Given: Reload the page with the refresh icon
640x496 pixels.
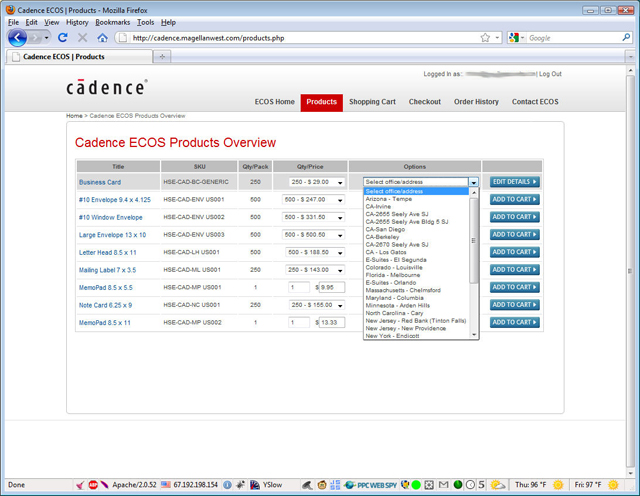Looking at the screenshot, I should pos(62,38).
